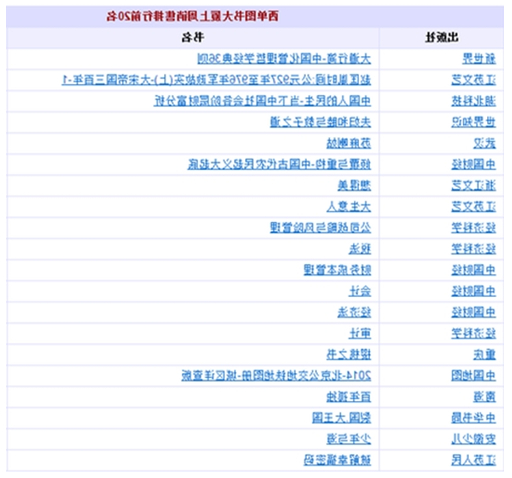Click publisher 中国财经 in the 财务成本管理 row
The image size is (512, 478).
click(474, 270)
